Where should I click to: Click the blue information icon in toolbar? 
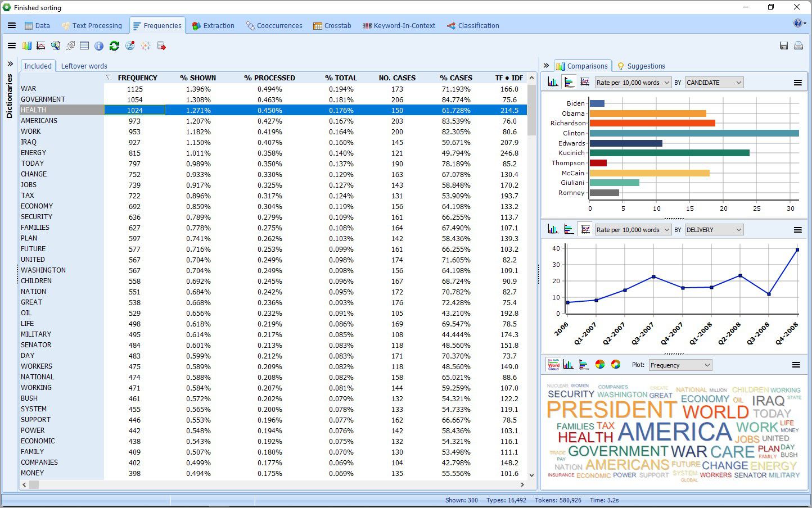coord(99,46)
